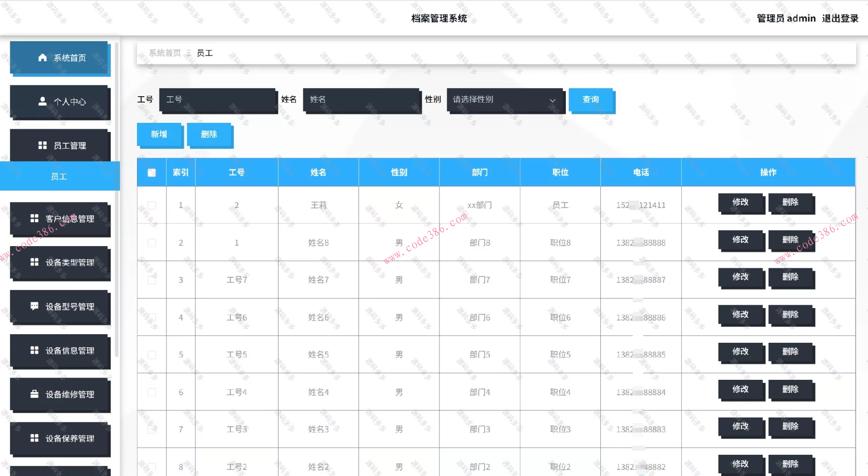Click the 工号 input field
The image size is (868, 476).
219,100
